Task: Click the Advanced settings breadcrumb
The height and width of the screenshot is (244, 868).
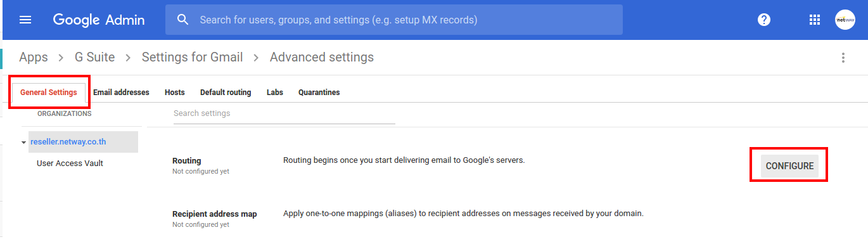Action: (322, 57)
